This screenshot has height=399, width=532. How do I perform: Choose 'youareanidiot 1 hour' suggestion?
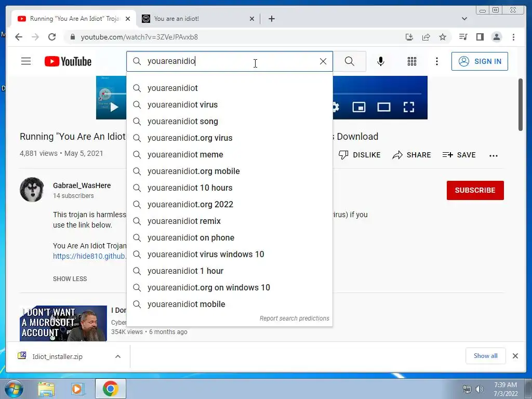click(229, 271)
